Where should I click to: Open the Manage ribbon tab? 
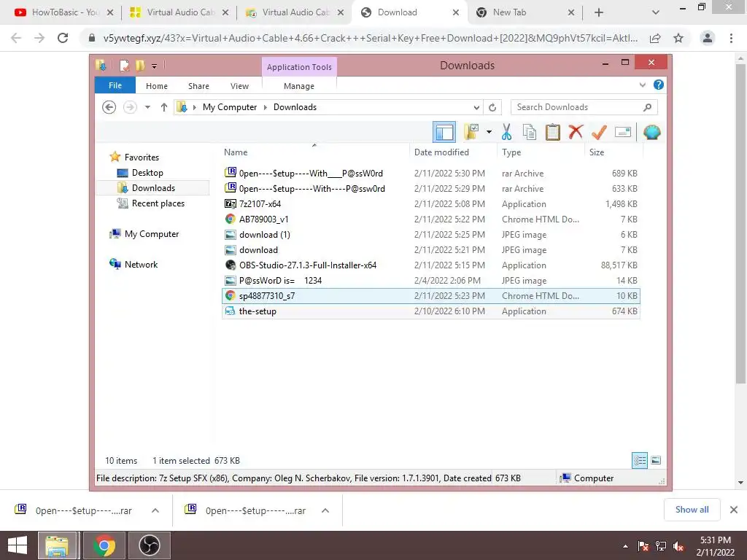298,86
